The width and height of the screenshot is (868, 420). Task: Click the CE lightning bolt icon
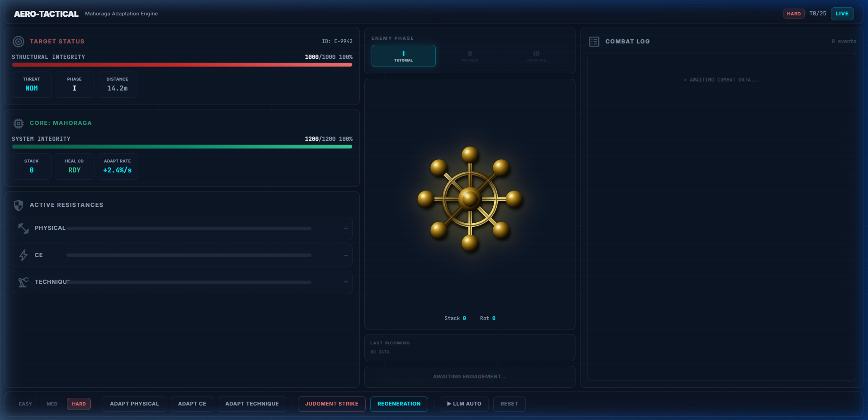24,255
